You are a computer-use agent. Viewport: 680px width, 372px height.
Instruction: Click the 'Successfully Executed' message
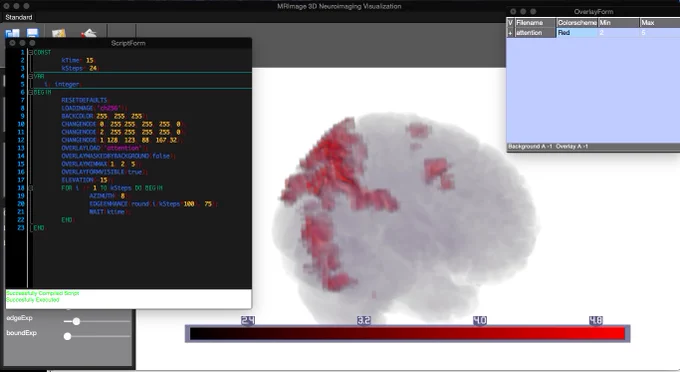click(x=33, y=300)
